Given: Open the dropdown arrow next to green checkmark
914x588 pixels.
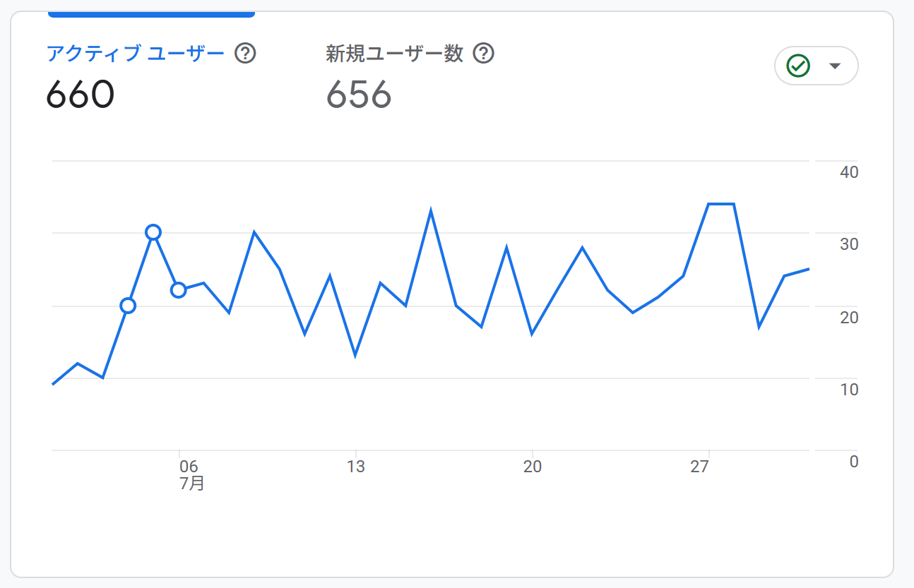Looking at the screenshot, I should click(835, 66).
